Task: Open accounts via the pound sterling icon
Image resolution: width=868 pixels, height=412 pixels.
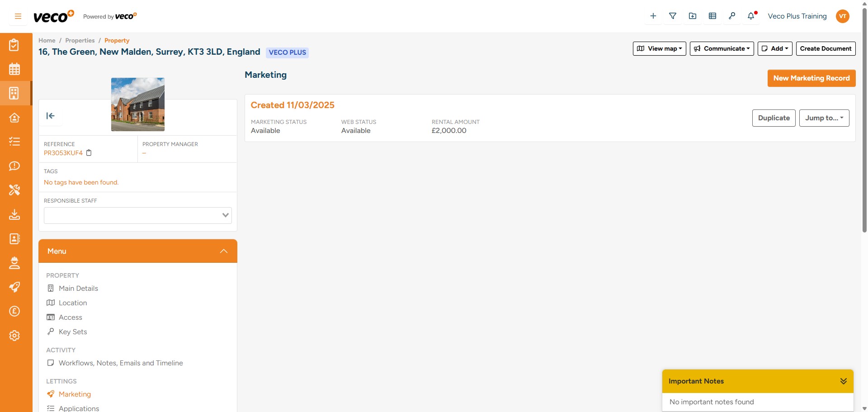Action: click(15, 311)
